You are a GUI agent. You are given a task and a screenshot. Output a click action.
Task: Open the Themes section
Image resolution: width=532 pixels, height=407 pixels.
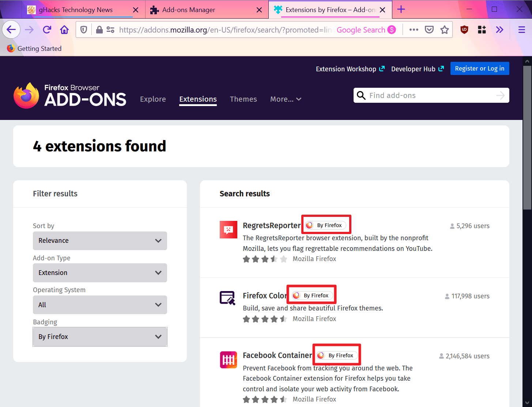(x=243, y=99)
